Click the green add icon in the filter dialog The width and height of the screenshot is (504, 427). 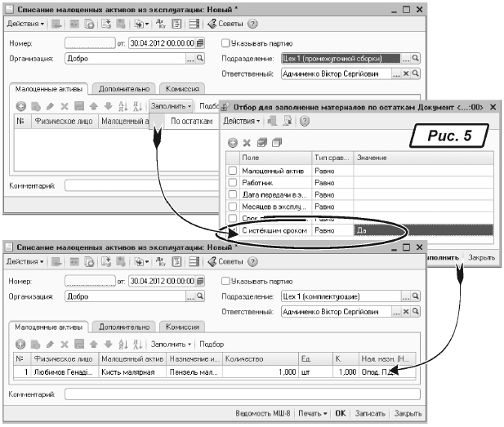(233, 141)
